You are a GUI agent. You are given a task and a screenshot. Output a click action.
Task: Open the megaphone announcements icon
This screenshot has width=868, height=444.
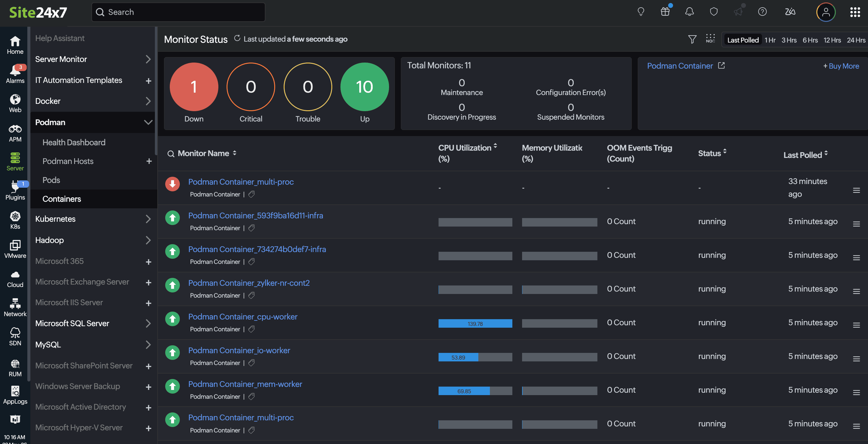point(738,12)
